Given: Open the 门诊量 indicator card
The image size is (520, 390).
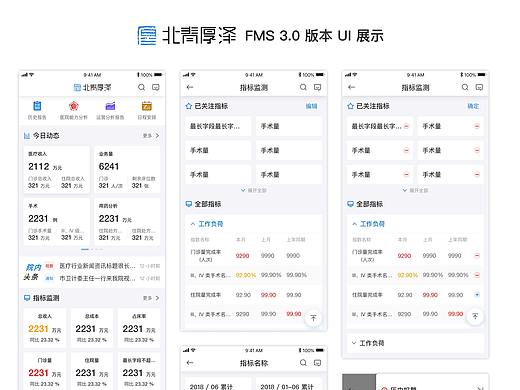Looking at the screenshot, I should pyautogui.click(x=45, y=371).
